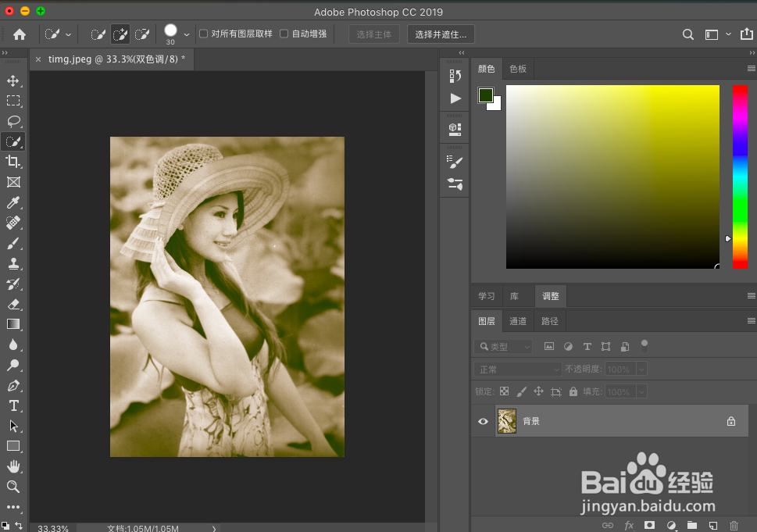Click the vertical hue spectrum slider
This screenshot has width=757, height=532.
coord(740,177)
